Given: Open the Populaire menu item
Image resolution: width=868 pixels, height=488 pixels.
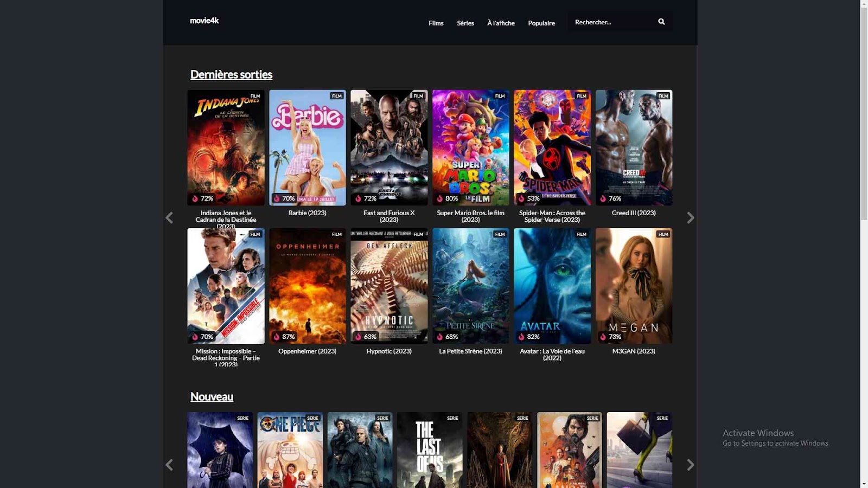Looking at the screenshot, I should [541, 23].
